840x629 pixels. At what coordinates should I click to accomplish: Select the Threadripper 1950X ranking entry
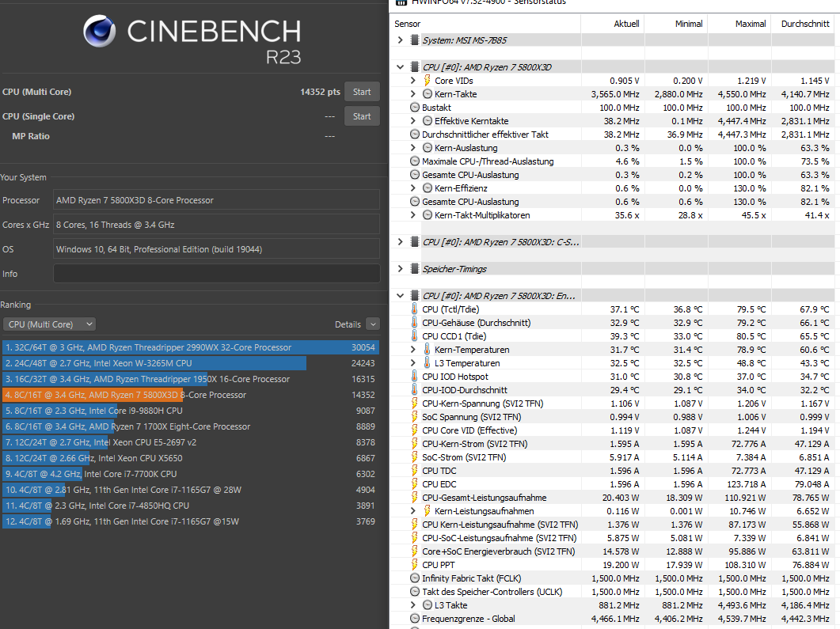coord(191,379)
